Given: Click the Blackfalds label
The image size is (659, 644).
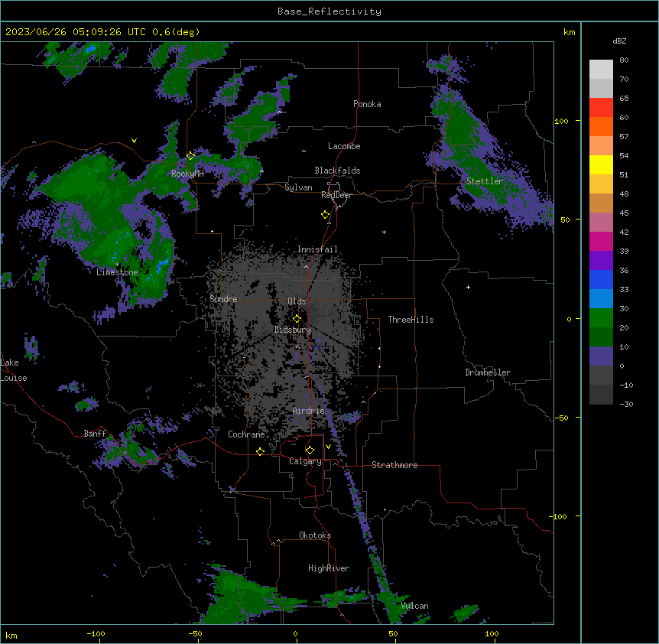Looking at the screenshot, I should tap(337, 171).
